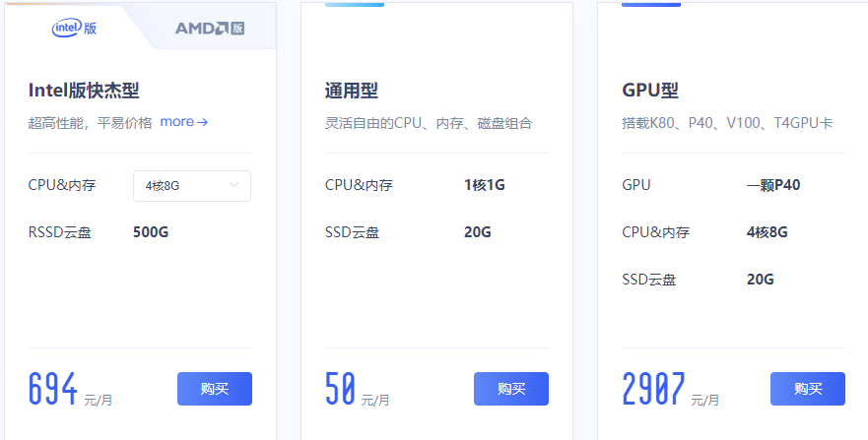The image size is (868, 440).
Task: Click the GPU型 heading
Action: click(650, 91)
